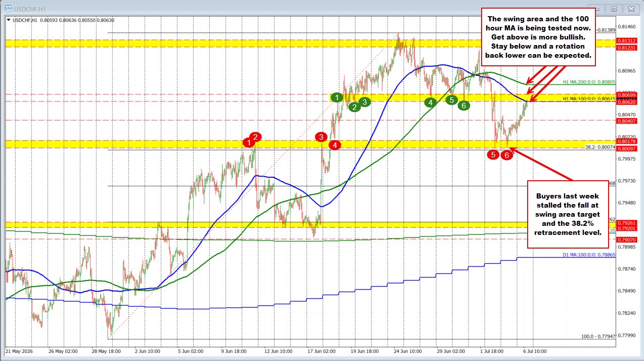
Task: Click the 0.79975 price axis value
Action: [627, 159]
